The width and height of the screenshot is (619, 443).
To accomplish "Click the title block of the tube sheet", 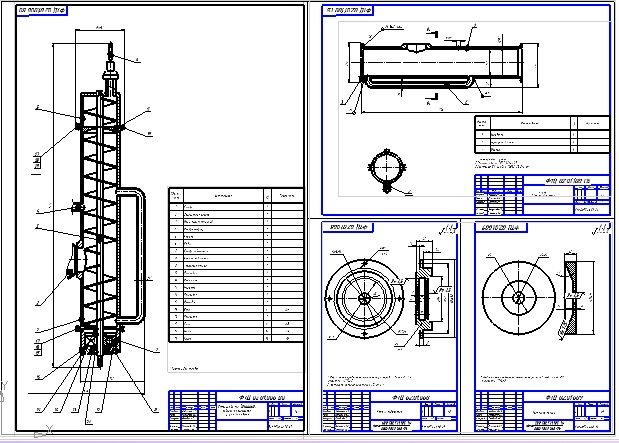I will click(540, 196).
